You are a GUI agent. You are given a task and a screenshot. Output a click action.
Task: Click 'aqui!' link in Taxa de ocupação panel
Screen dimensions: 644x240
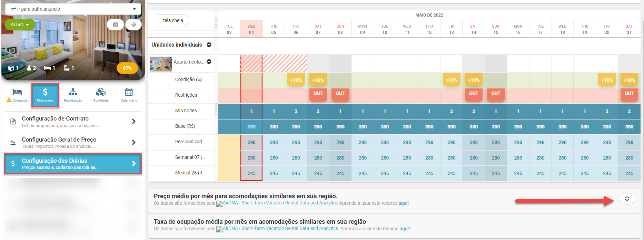pyautogui.click(x=405, y=229)
